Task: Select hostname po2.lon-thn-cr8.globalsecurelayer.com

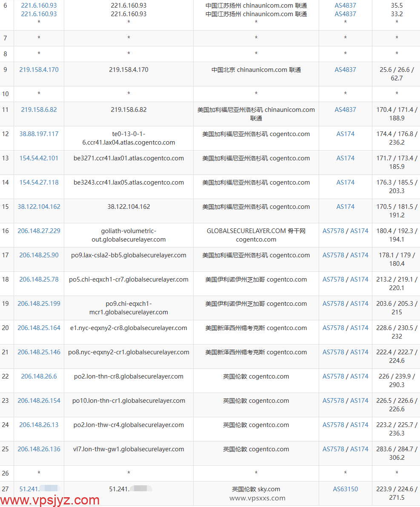Action: [129, 377]
